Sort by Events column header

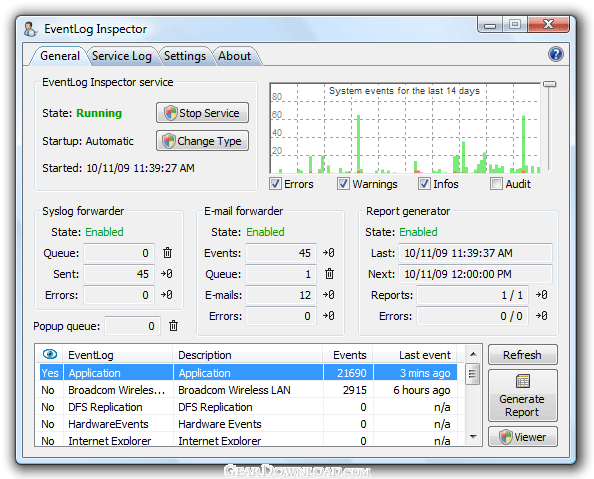[x=348, y=355]
